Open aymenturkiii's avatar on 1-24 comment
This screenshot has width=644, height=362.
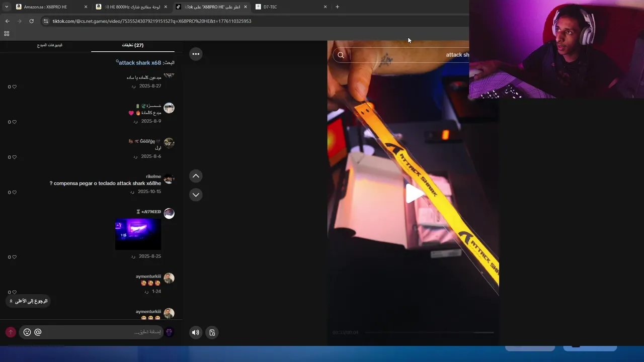[x=169, y=278]
